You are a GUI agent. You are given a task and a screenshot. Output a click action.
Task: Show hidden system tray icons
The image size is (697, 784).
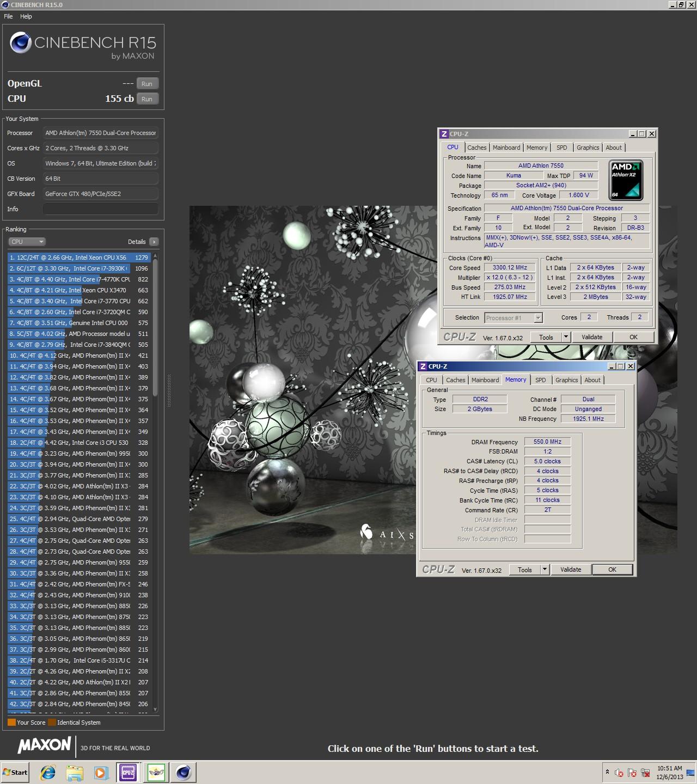click(607, 772)
